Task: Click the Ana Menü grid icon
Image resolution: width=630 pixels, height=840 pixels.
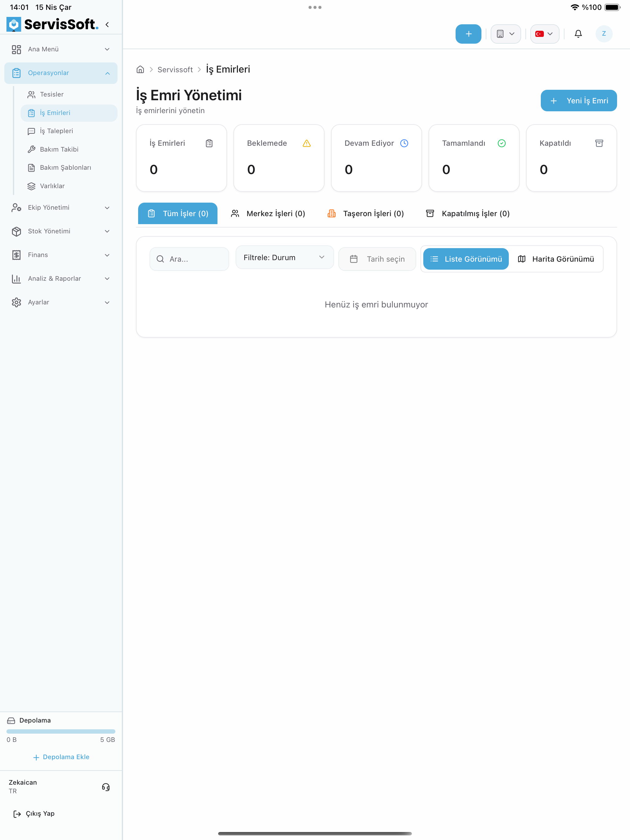Action: (16, 50)
